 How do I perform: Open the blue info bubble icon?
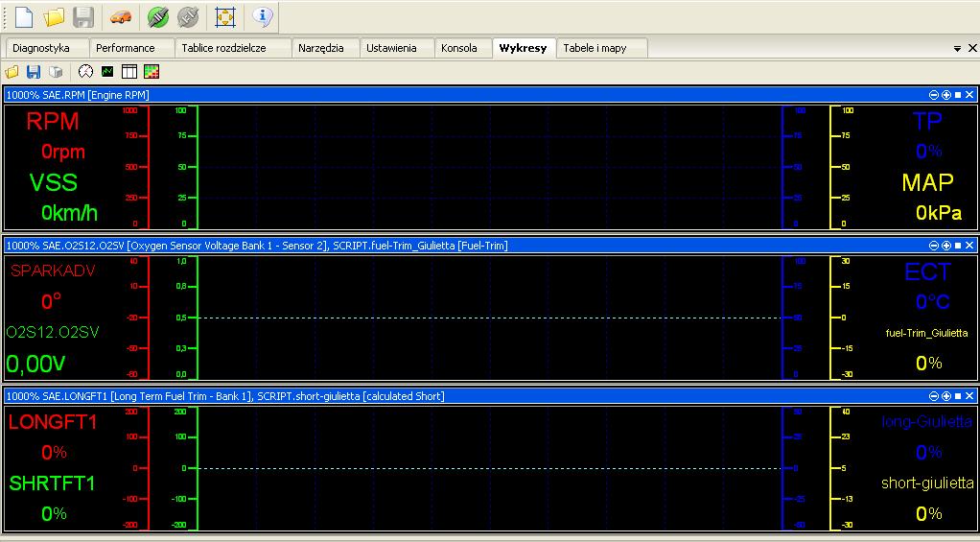point(263,16)
